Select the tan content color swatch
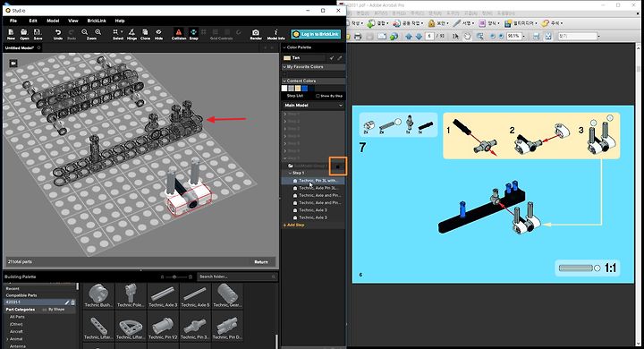The height and width of the screenshot is (349, 644). [x=298, y=89]
